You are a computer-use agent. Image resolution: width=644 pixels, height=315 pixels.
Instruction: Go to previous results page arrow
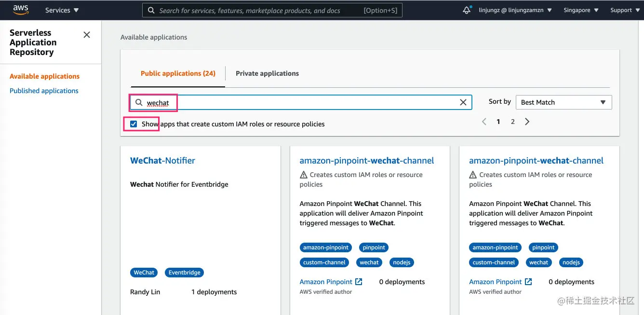tap(484, 122)
